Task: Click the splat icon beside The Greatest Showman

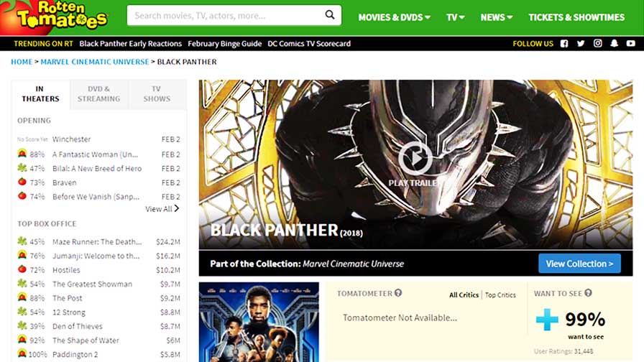Action: (x=22, y=283)
